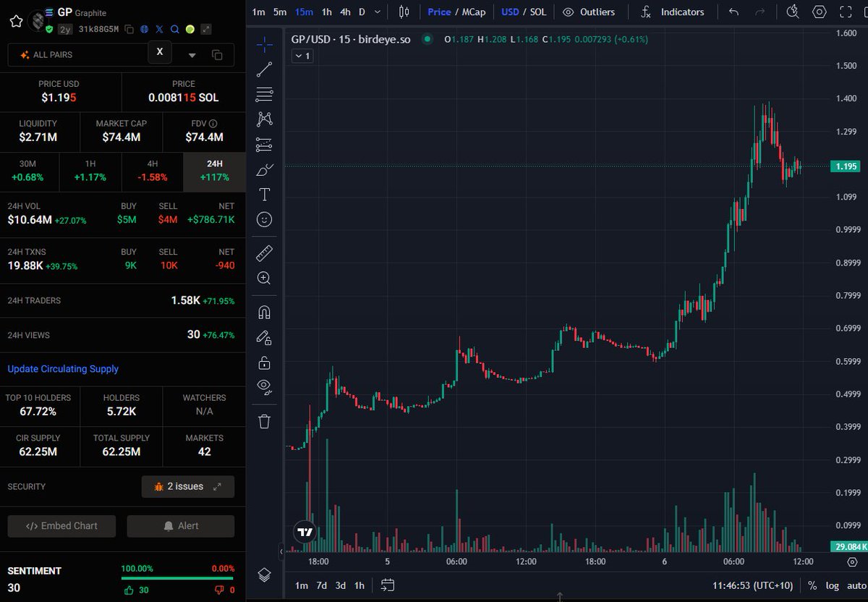This screenshot has width=868, height=602.
Task: Collapse the OHLC legend expander
Action: point(302,56)
